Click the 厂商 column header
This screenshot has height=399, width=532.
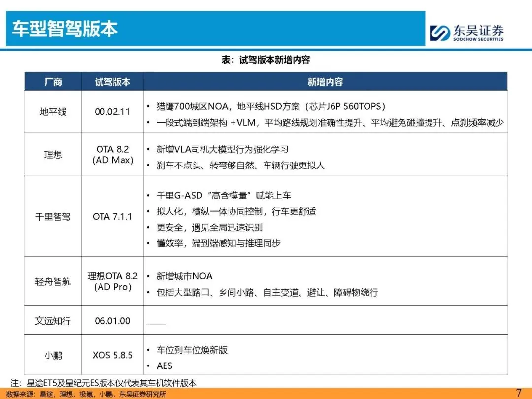click(53, 82)
